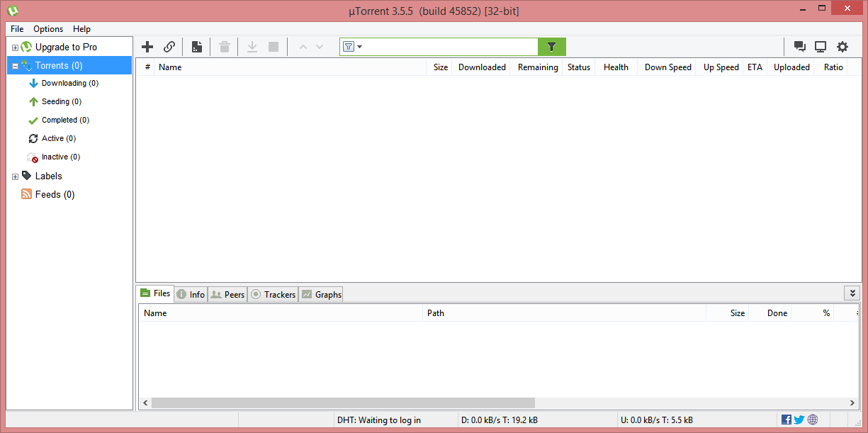Click the Active refresh arrows icon
The image size is (868, 433).
33,138
